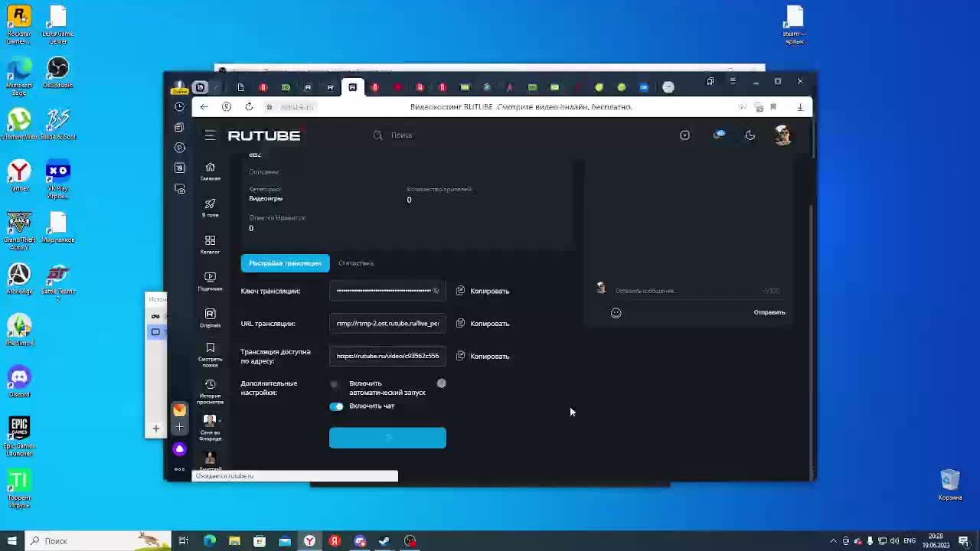Screen dimensions: 980x551
Task: Open В топе rocket sidebar item
Action: (x=210, y=207)
